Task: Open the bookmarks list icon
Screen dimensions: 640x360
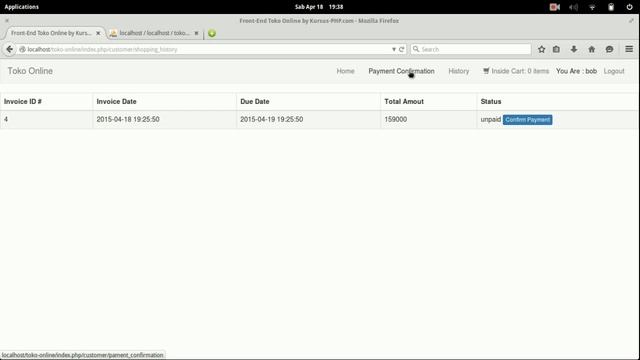Action: [x=556, y=49]
